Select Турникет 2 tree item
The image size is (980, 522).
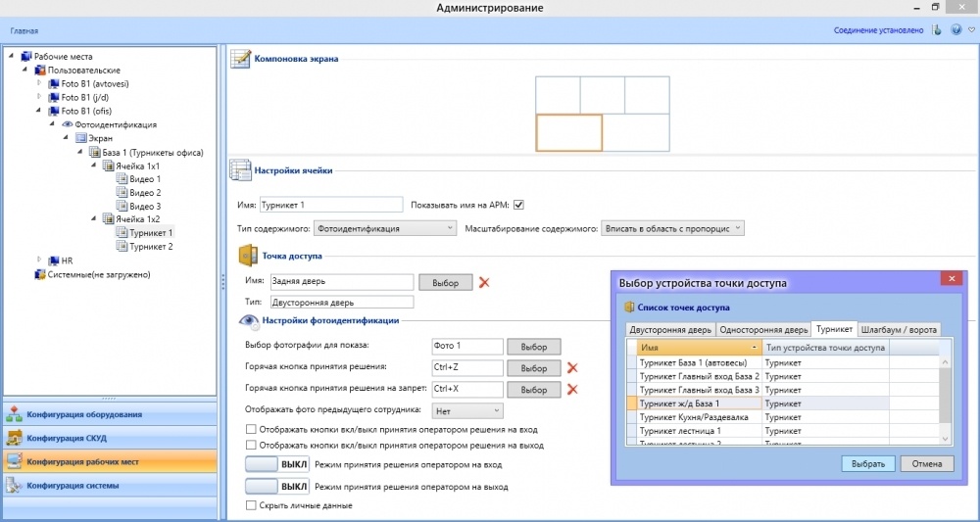[x=151, y=247]
